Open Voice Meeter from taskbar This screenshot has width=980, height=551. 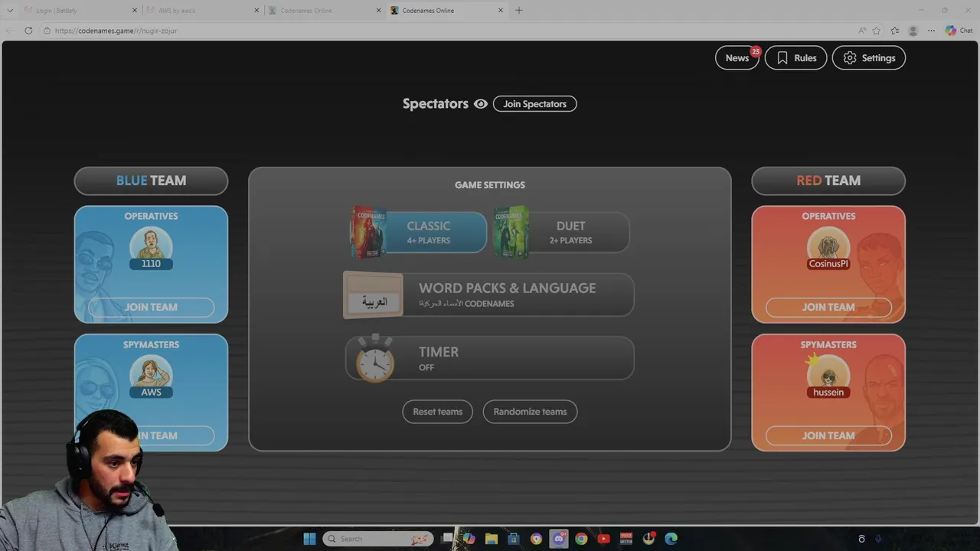[x=626, y=539]
